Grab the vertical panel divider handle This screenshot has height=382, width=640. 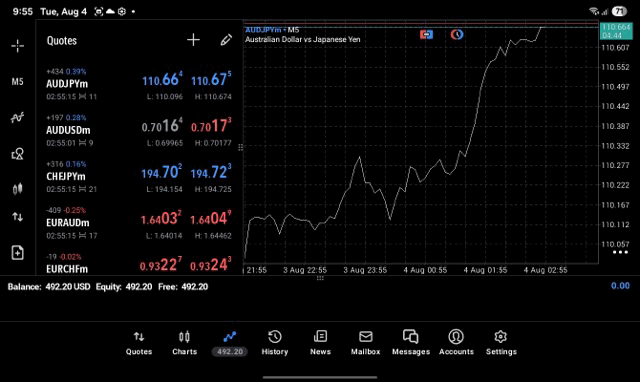[x=241, y=147]
